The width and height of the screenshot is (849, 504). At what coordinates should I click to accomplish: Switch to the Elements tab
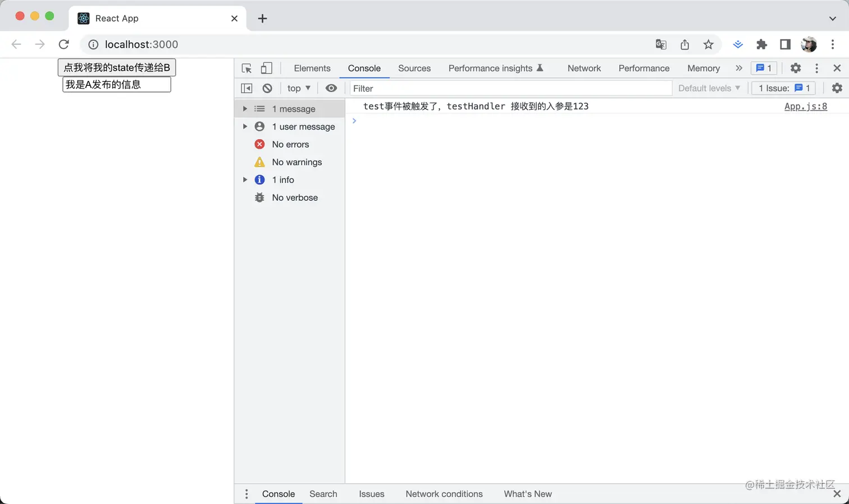coord(312,68)
